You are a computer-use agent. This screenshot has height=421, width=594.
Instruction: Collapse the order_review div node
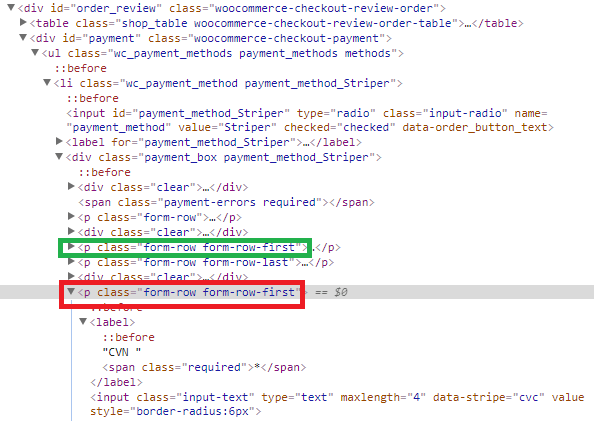pyautogui.click(x=11, y=7)
